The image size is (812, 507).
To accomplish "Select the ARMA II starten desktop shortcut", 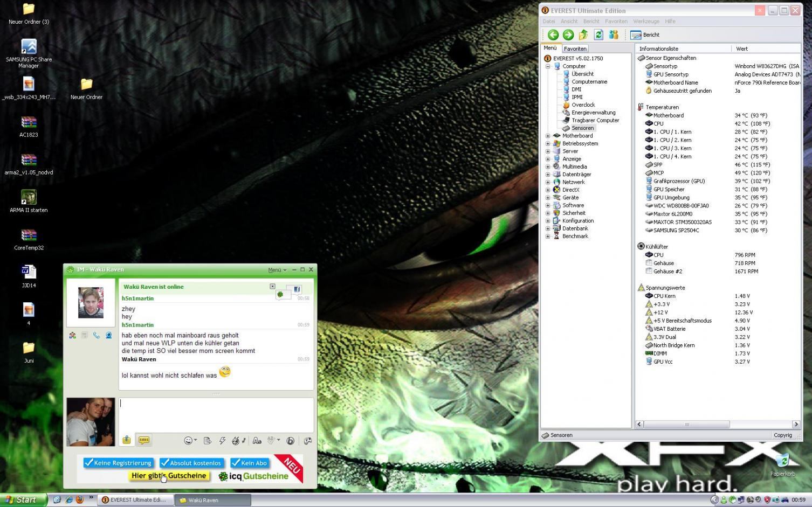I will 29,201.
